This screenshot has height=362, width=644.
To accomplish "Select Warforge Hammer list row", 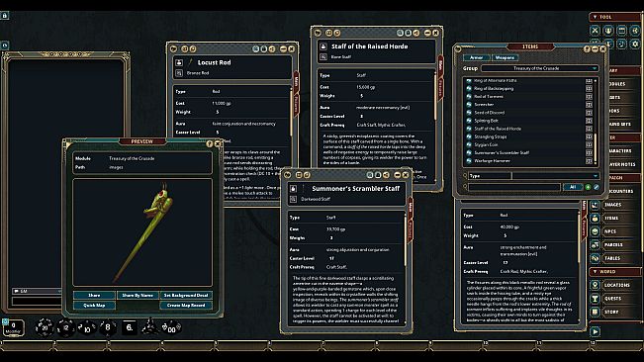I will [x=529, y=161].
